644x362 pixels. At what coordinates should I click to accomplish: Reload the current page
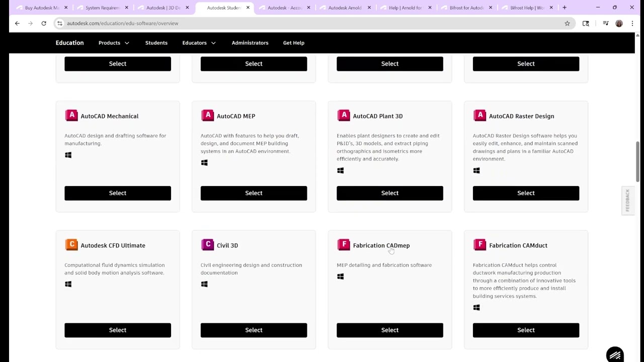44,23
